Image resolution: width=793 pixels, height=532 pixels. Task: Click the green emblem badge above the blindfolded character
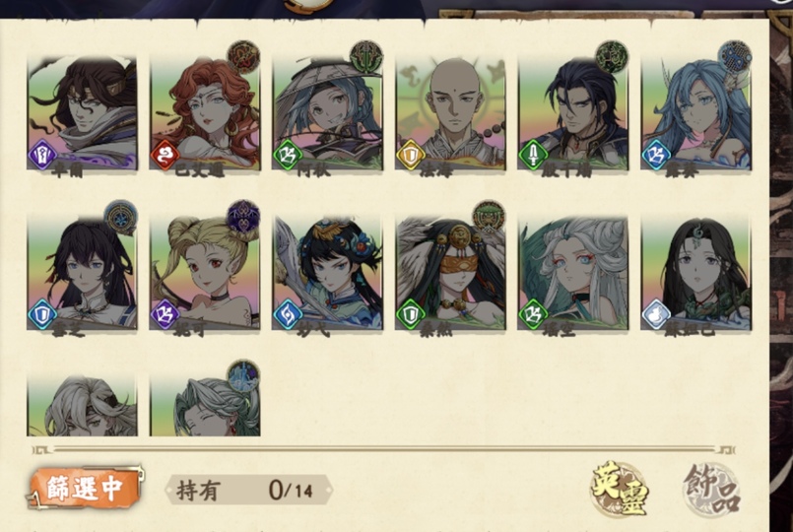click(489, 217)
